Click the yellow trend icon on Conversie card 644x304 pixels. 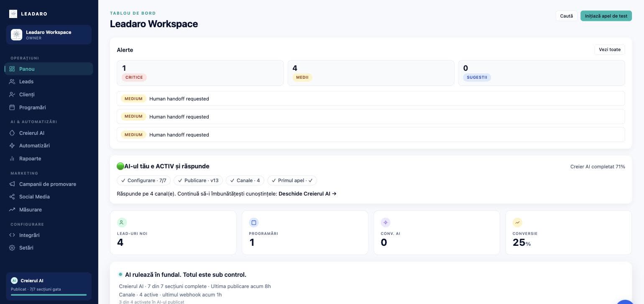click(x=517, y=222)
